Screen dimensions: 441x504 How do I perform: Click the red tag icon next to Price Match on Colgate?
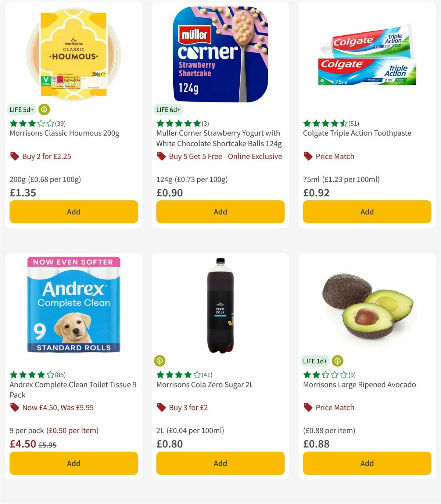308,156
